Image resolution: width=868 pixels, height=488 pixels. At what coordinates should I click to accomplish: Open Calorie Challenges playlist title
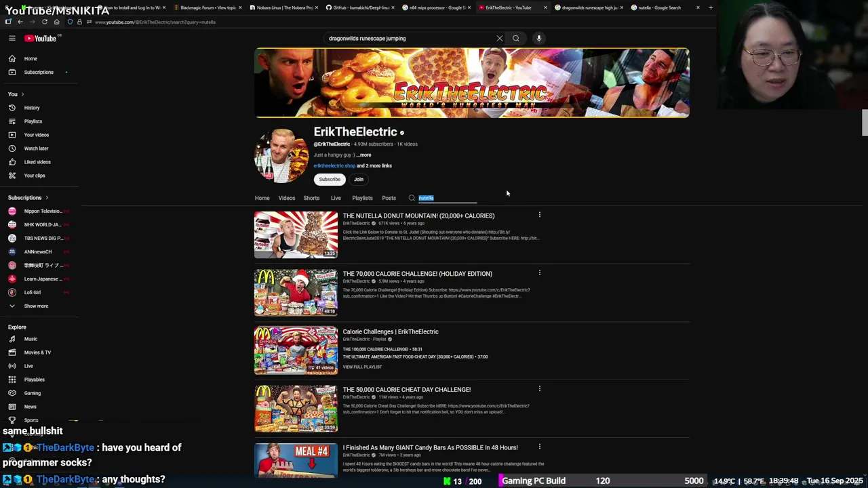coord(391,331)
